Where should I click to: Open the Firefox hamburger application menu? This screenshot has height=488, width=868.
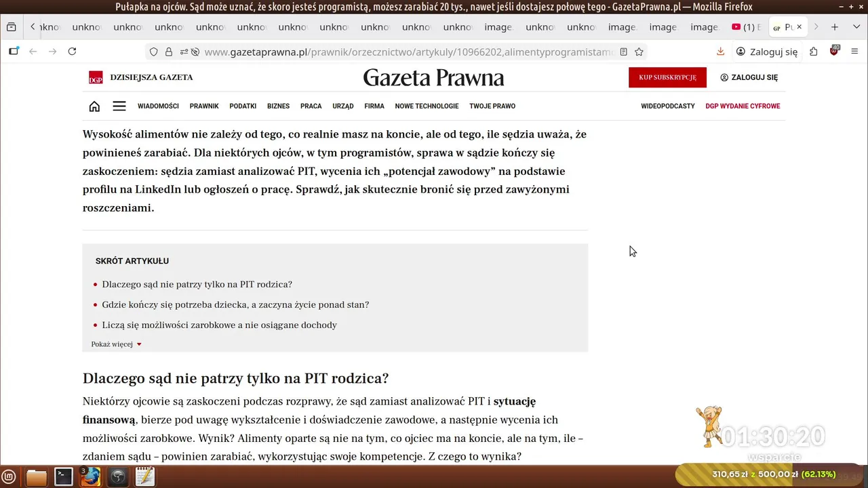coord(854,52)
